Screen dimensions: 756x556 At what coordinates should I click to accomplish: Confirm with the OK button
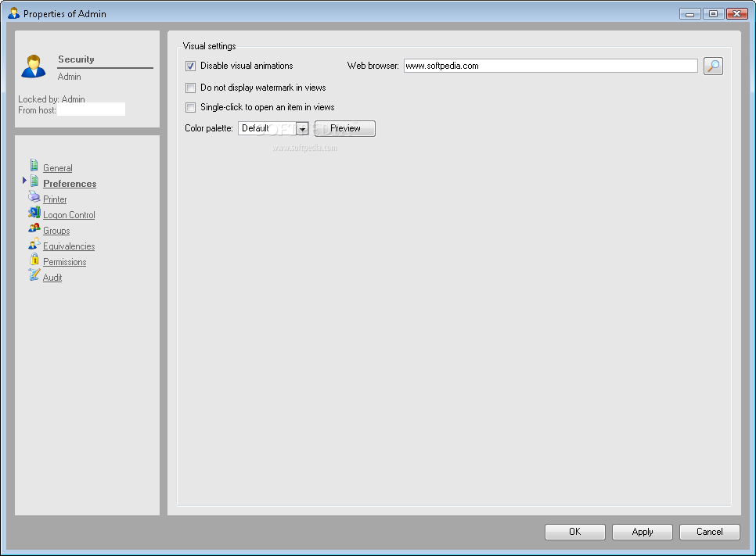tap(575, 532)
